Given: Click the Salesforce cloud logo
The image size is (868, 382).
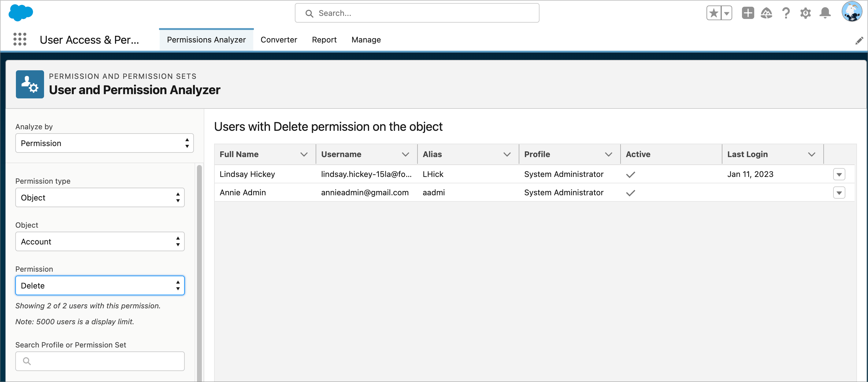Looking at the screenshot, I should click(x=20, y=13).
